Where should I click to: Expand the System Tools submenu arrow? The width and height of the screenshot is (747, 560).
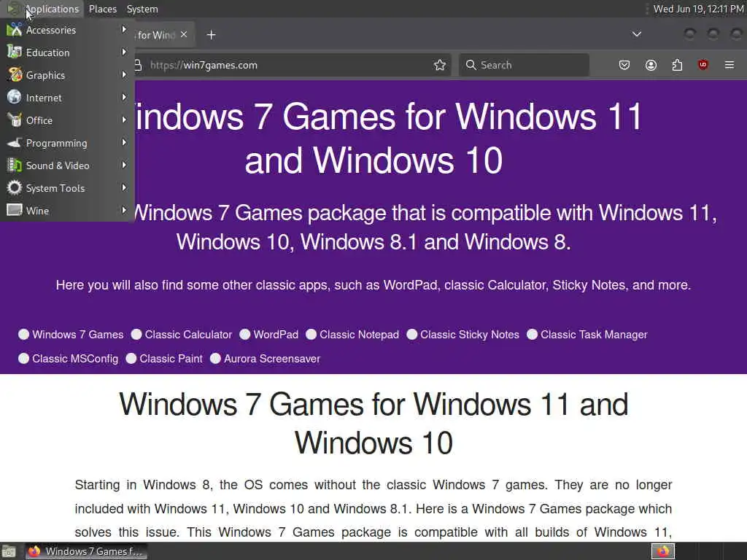[124, 187]
